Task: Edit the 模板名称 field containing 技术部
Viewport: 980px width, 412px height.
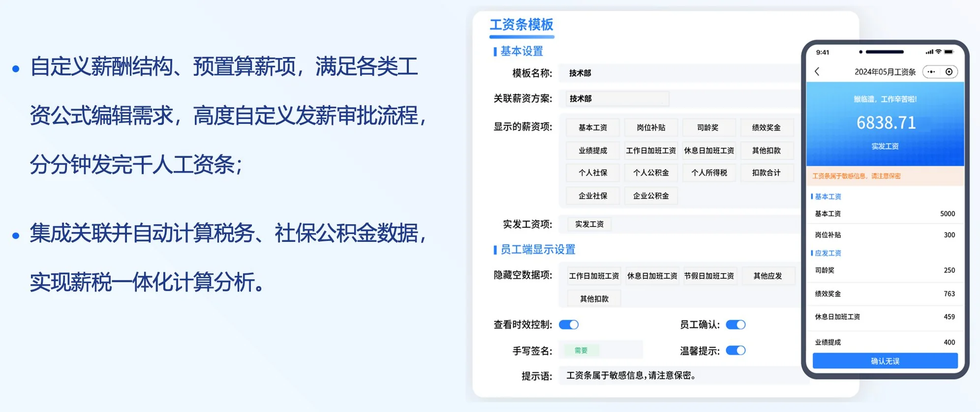Action: point(681,73)
